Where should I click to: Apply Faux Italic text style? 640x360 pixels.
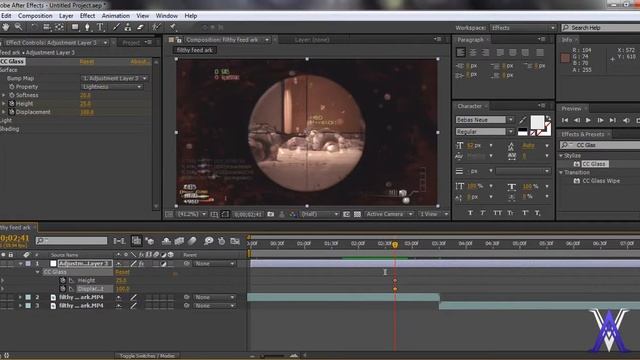483,213
